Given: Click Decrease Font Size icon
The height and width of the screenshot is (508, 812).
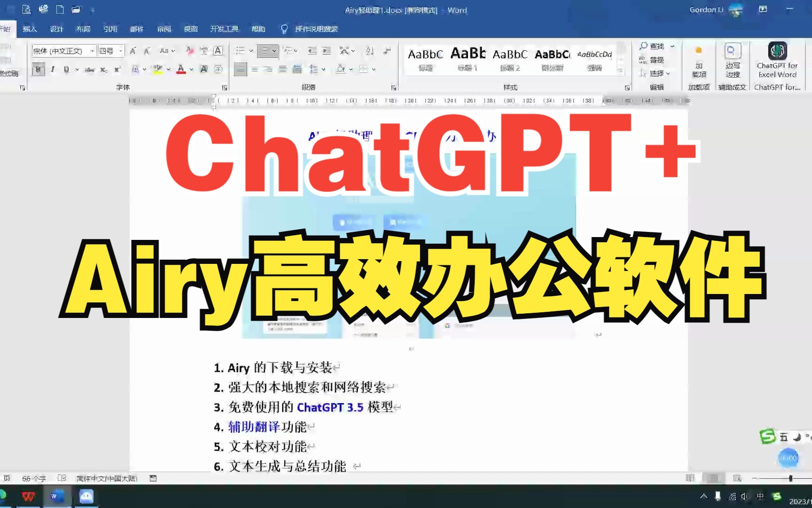Looking at the screenshot, I should 147,51.
